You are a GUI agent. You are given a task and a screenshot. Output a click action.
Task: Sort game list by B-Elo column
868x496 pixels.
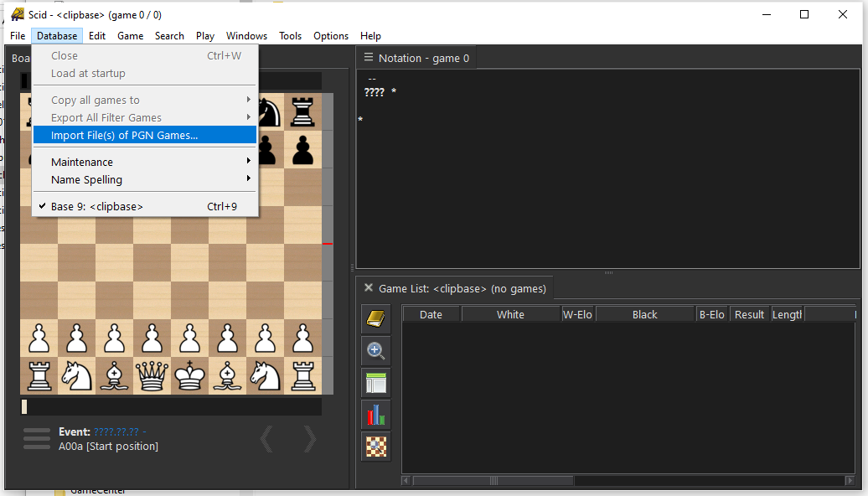[x=712, y=314]
